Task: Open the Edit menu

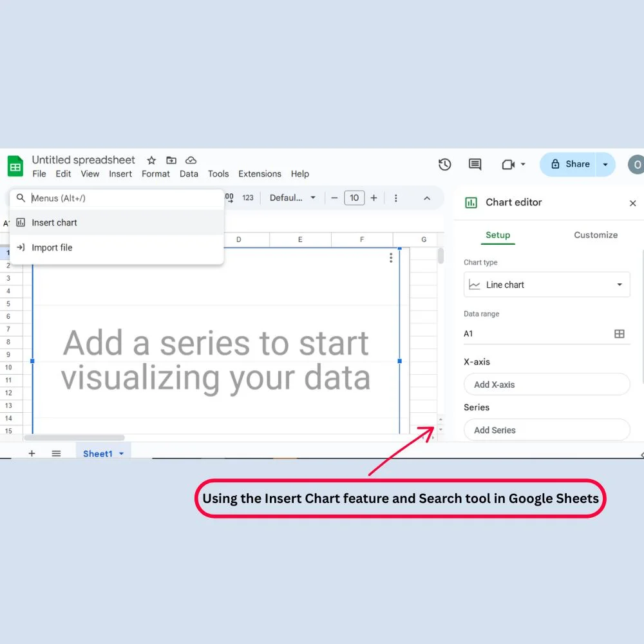Action: [63, 174]
